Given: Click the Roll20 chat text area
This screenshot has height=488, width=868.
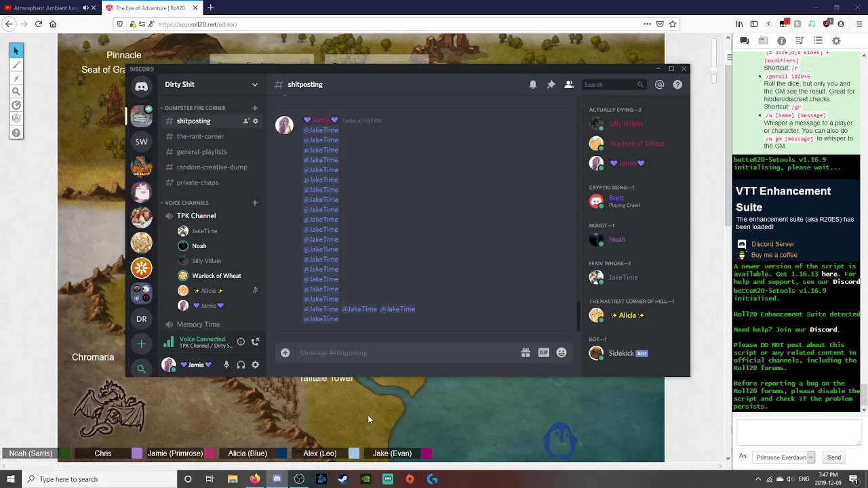Looking at the screenshot, I should coord(798,432).
